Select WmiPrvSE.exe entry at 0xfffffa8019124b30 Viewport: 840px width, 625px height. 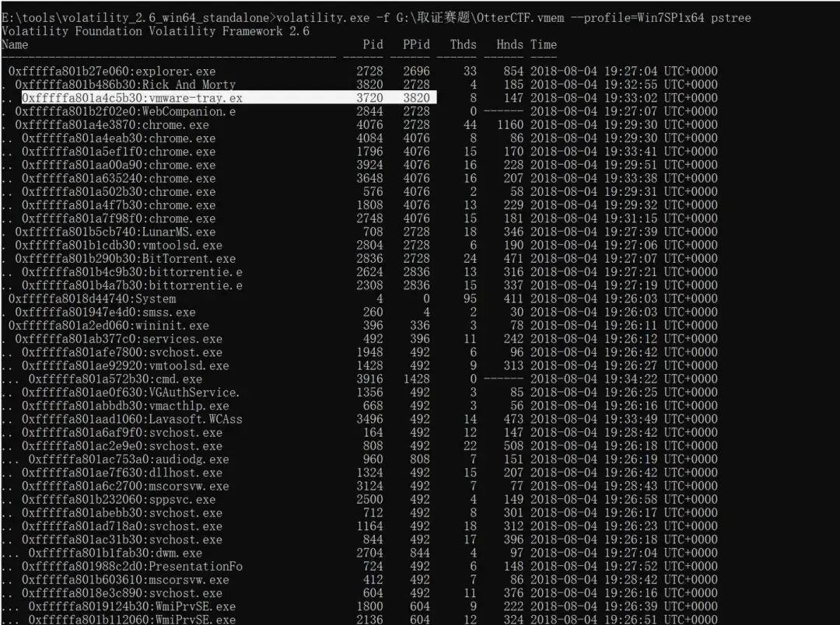click(131, 607)
